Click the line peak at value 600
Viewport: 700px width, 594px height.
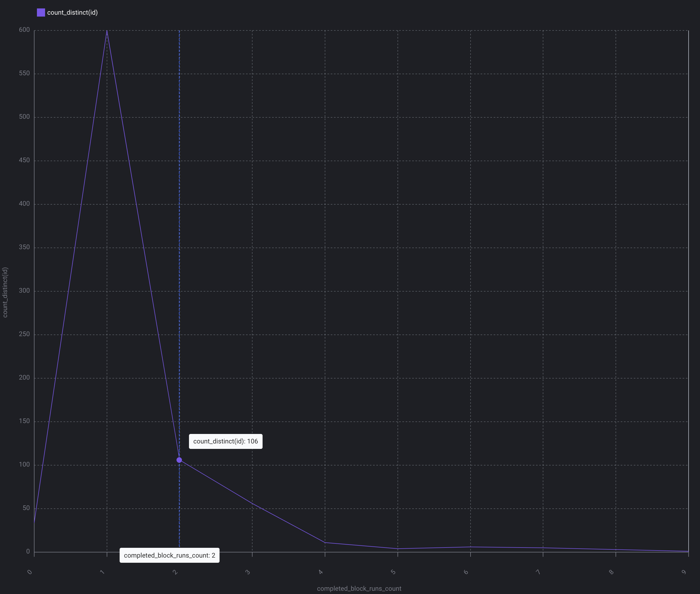[107, 31]
